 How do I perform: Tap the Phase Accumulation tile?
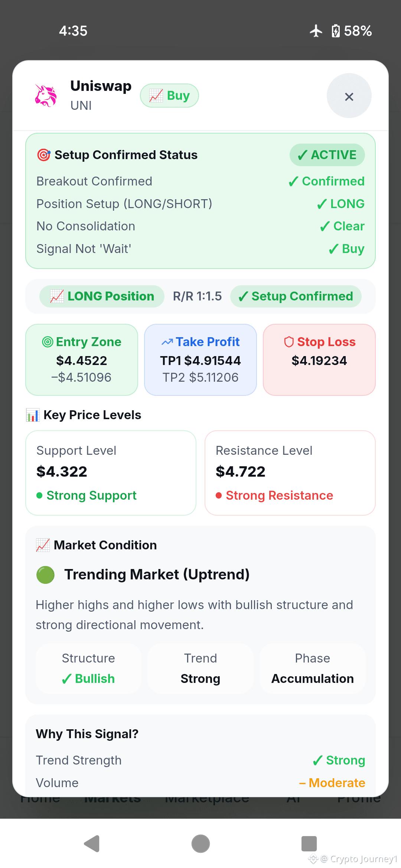[x=313, y=668]
